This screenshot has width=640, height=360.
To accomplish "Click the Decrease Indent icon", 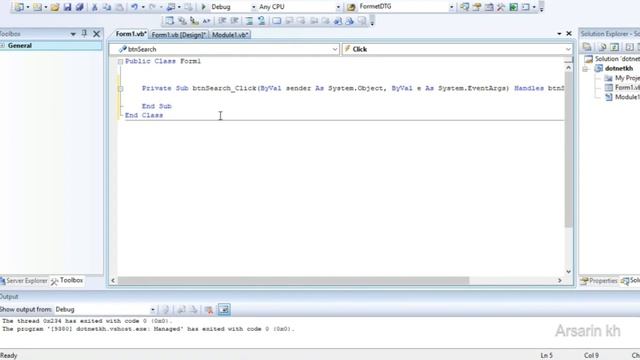I will click(222, 20).
